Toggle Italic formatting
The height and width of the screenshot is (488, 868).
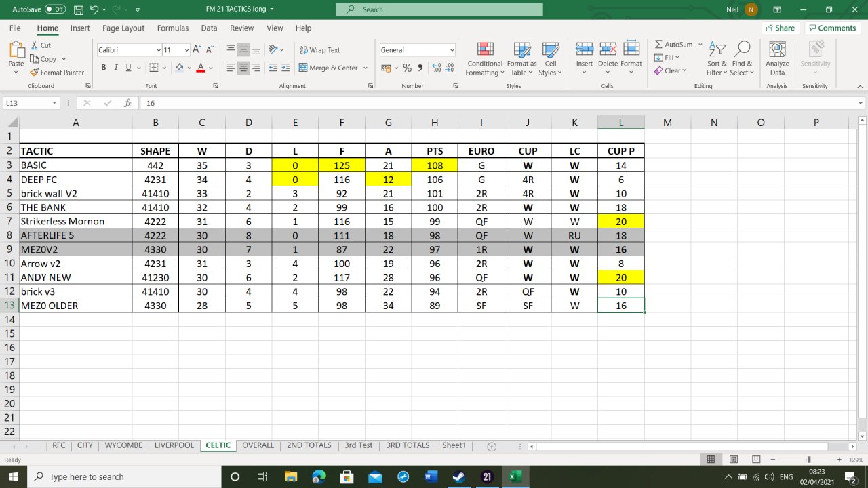click(116, 68)
